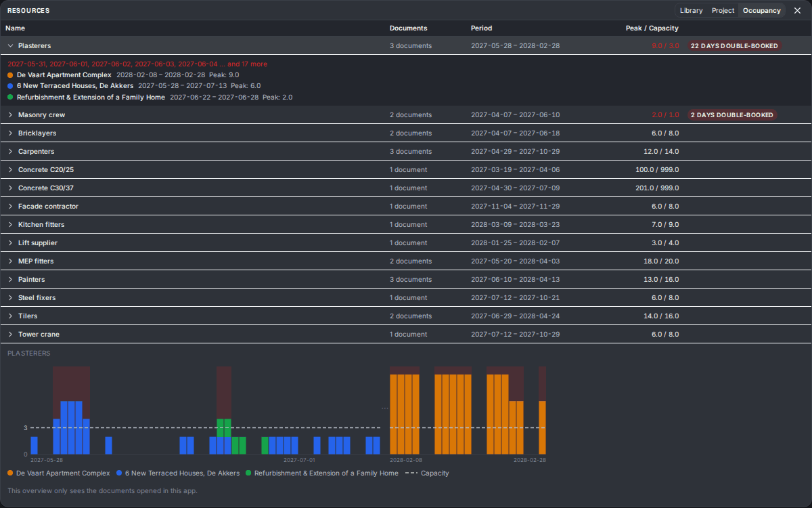
Task: Close the Resources panel
Action: (797, 10)
